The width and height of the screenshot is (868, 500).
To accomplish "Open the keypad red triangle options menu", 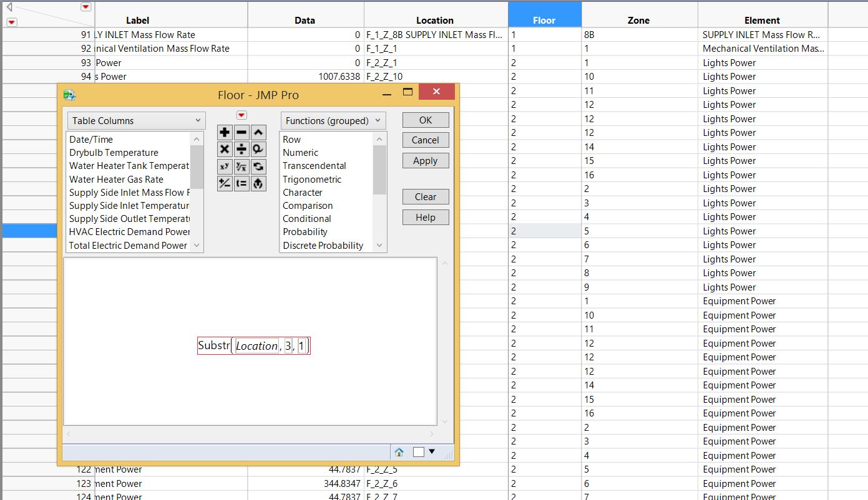I will (241, 115).
